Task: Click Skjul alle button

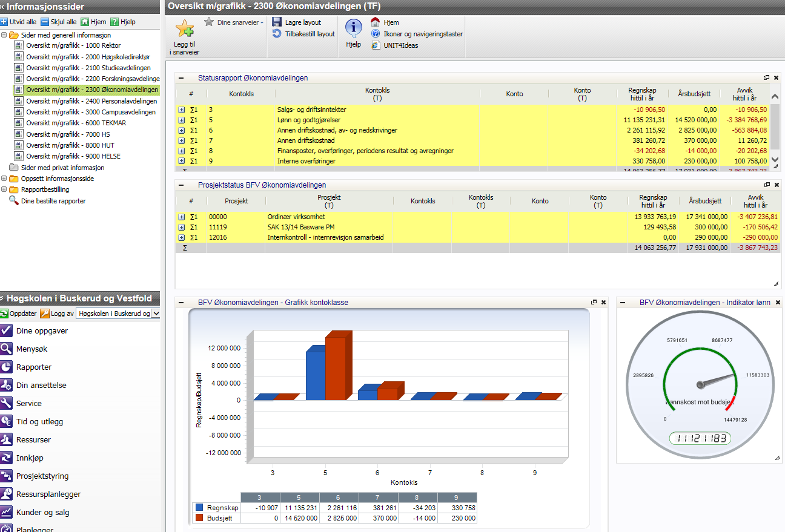Action: (59, 22)
